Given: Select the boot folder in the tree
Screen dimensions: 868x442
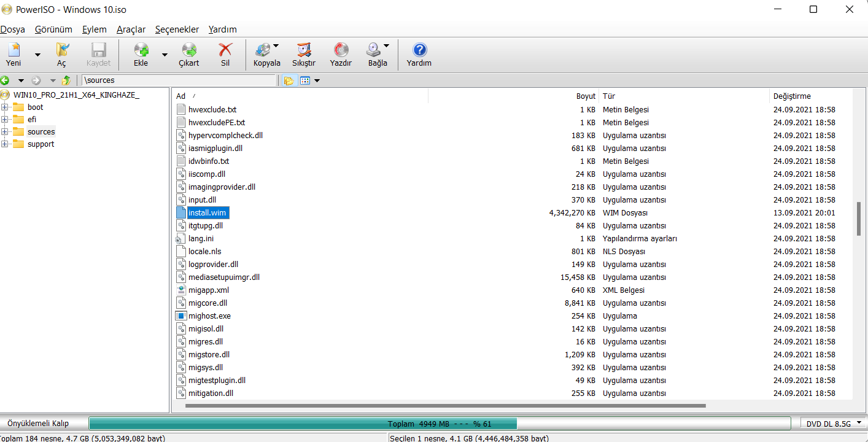Looking at the screenshot, I should pyautogui.click(x=36, y=107).
